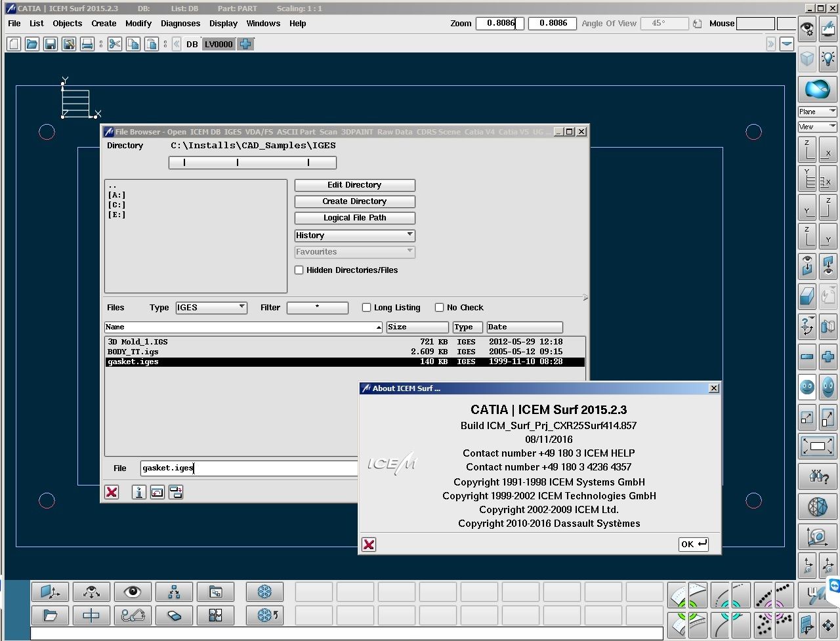This screenshot has height=641, width=840.
Task: Click OK in About ICEM Surf dialog
Action: [x=694, y=544]
